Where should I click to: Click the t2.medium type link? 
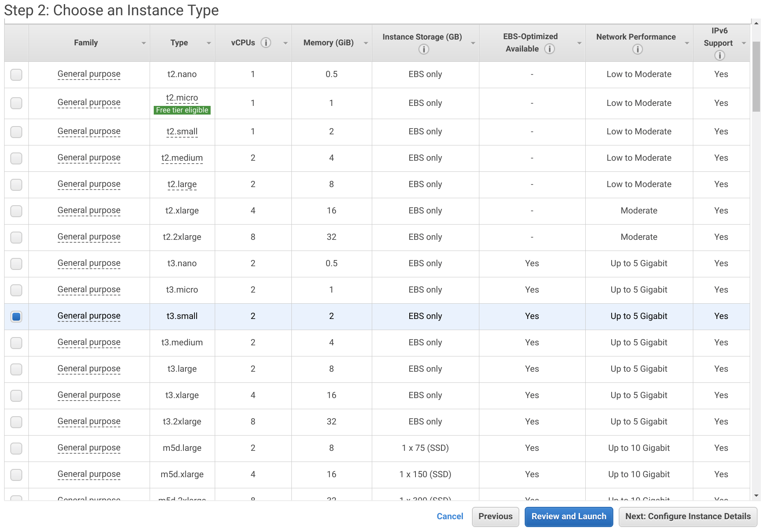(182, 158)
